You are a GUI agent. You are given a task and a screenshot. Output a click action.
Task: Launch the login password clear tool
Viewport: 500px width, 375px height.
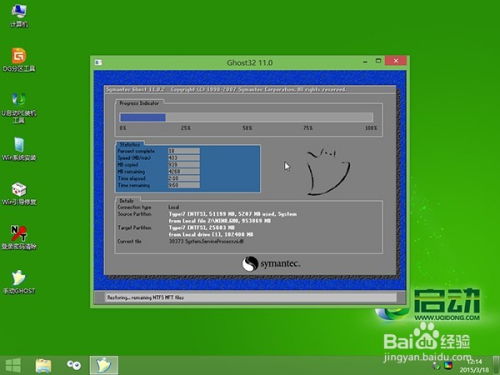[19, 238]
